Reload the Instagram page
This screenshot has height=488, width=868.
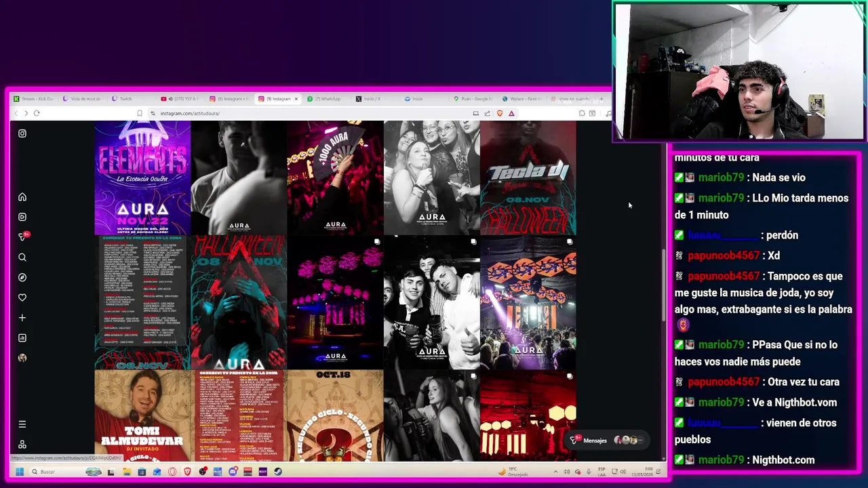click(x=37, y=113)
